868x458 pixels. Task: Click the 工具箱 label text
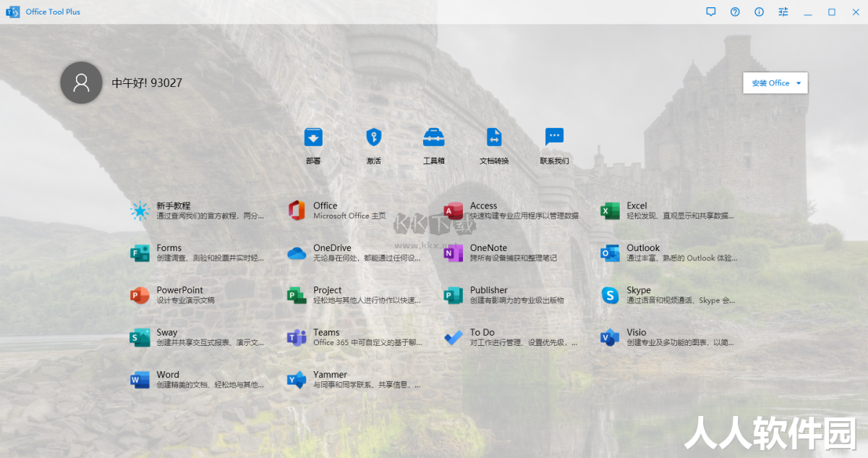click(x=434, y=161)
